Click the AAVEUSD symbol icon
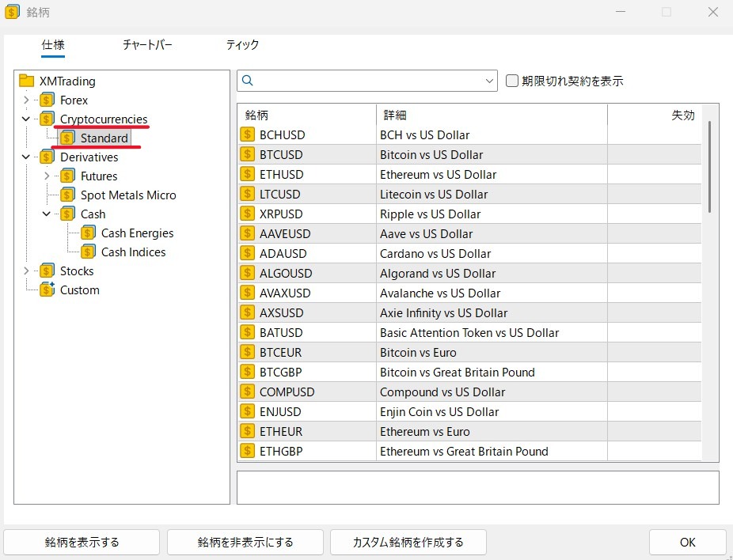 point(247,233)
